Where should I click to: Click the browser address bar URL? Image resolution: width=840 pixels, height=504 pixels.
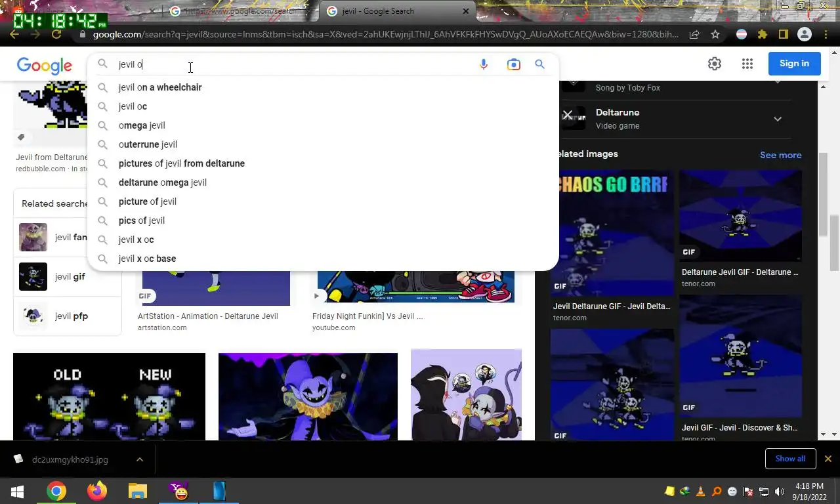(x=385, y=35)
